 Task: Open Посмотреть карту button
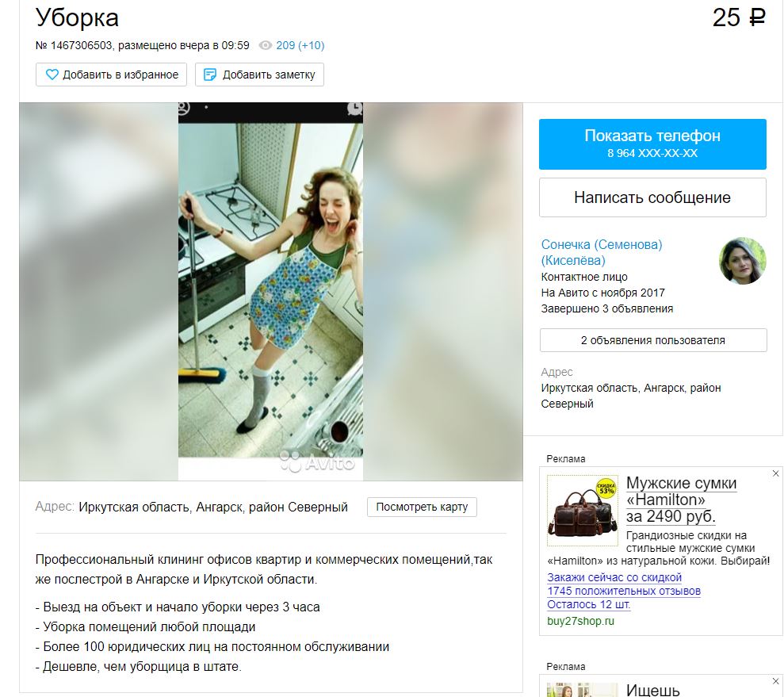click(x=422, y=507)
